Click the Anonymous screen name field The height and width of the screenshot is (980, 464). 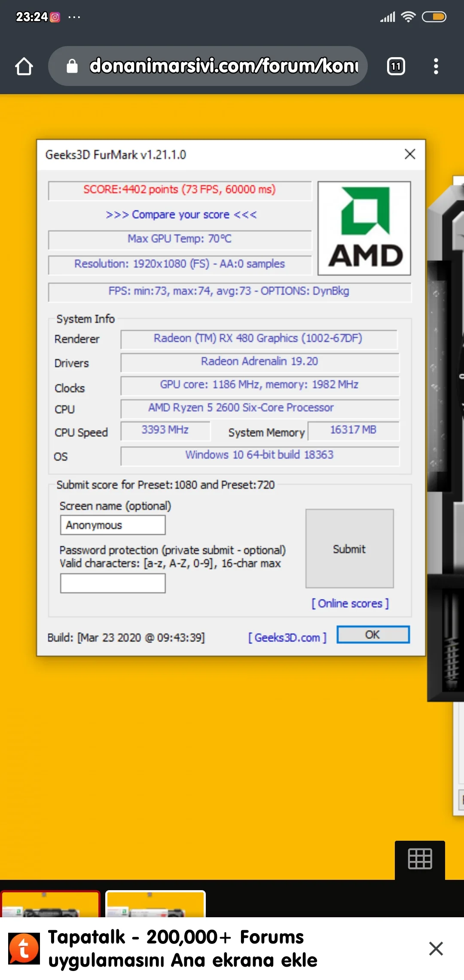pos(113,525)
